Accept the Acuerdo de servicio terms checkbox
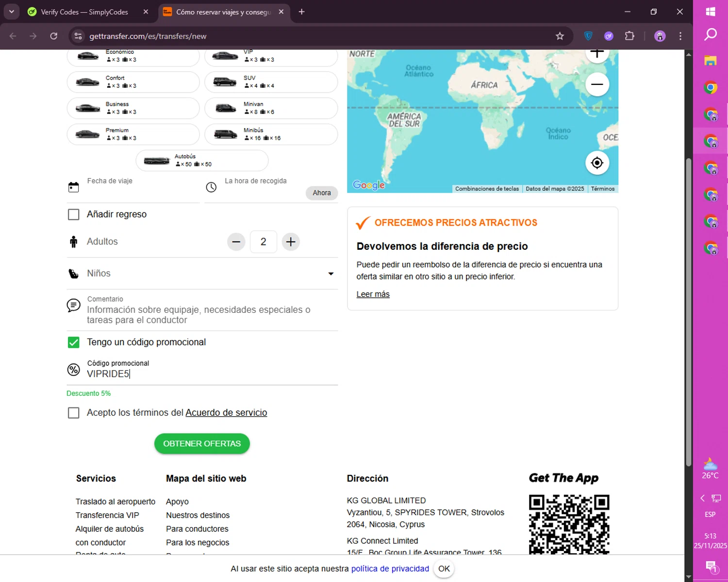The width and height of the screenshot is (728, 582). click(73, 413)
